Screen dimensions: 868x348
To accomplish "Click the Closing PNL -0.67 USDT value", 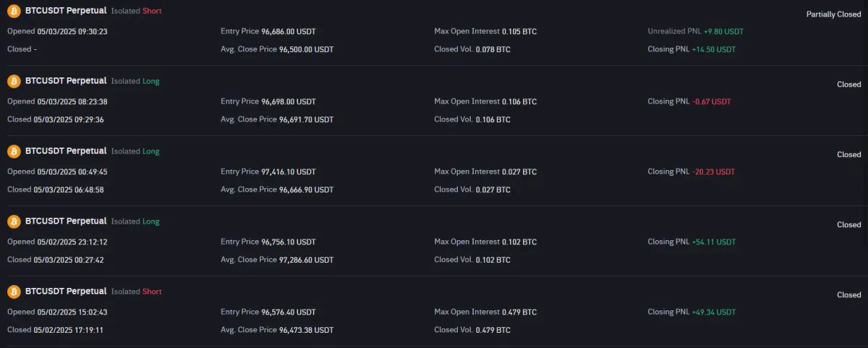I will (x=711, y=102).
